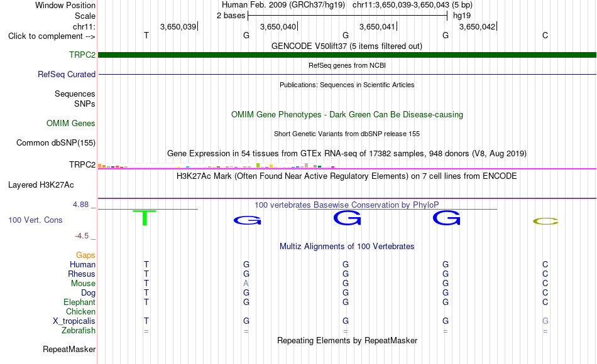Viewport: 597px width, 364px height.
Task: Click the Sequences track label
Action: click(x=75, y=94)
